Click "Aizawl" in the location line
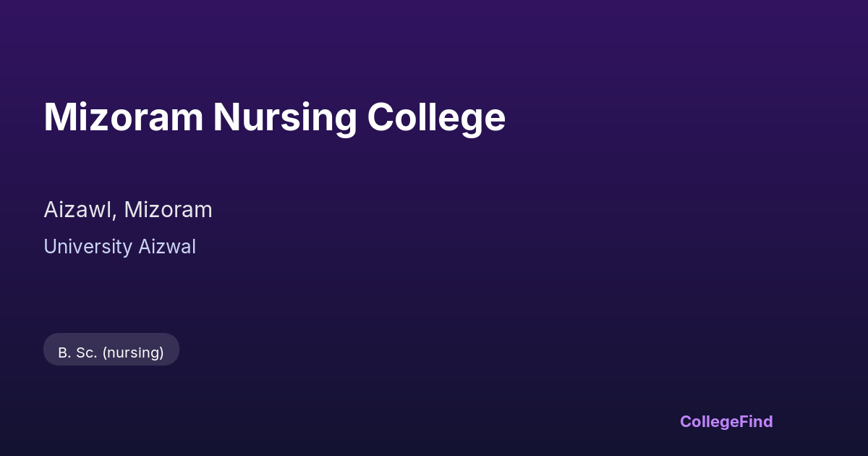868x456 pixels. point(77,210)
